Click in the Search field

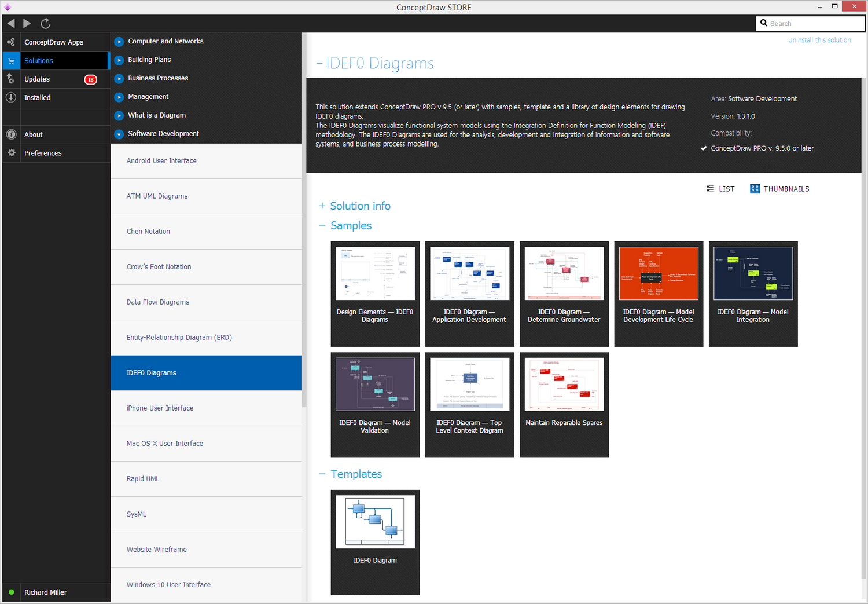click(811, 23)
